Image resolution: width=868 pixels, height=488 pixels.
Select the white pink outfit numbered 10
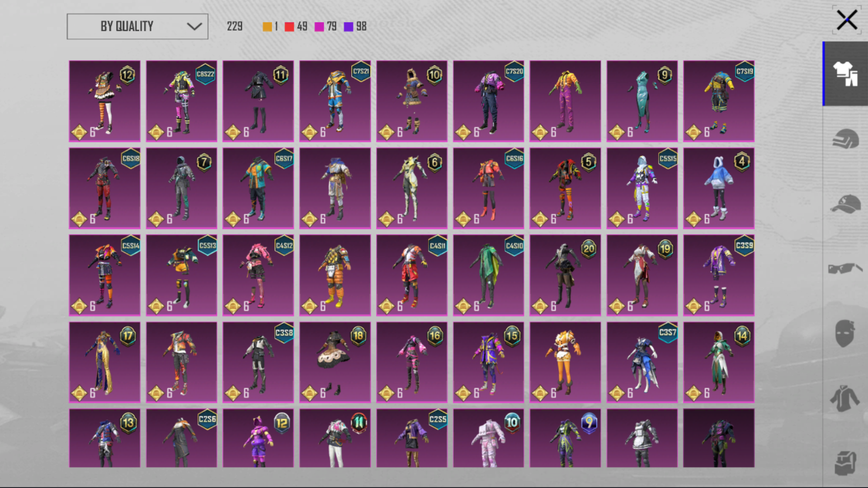(x=489, y=438)
